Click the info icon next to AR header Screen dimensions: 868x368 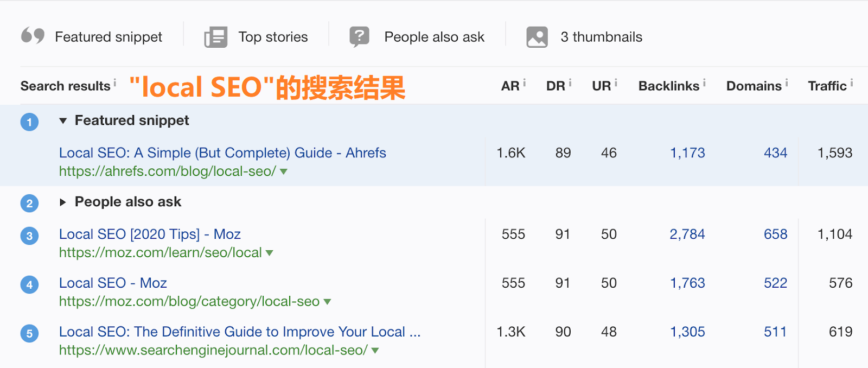pyautogui.click(x=524, y=81)
